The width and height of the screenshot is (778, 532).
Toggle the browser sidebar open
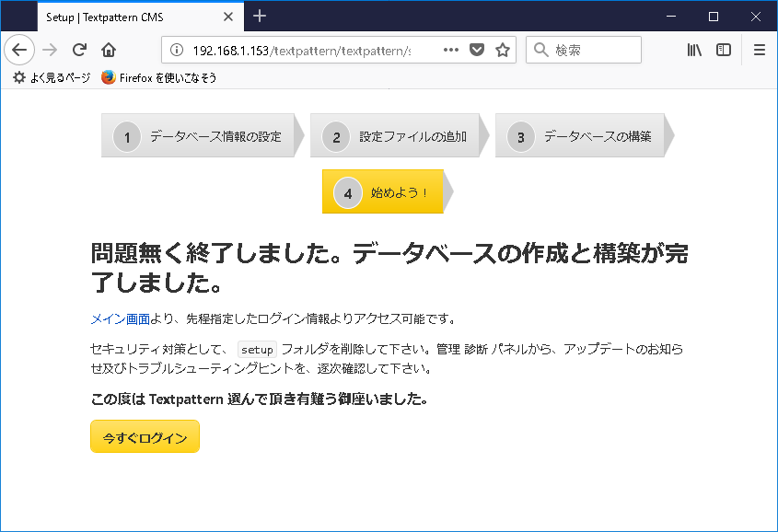tap(724, 50)
